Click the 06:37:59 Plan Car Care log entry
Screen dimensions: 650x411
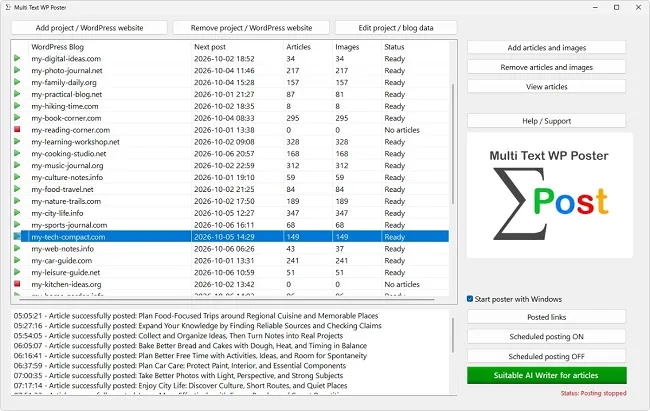tap(179, 365)
